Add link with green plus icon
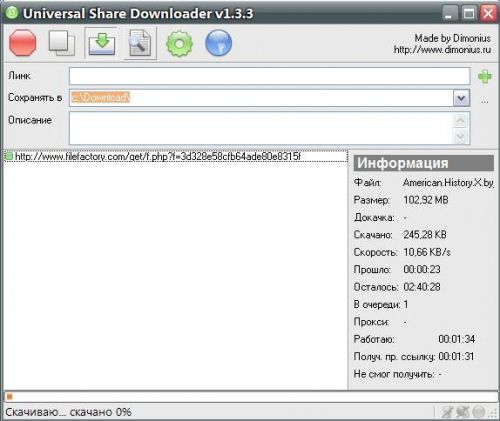 point(485,77)
